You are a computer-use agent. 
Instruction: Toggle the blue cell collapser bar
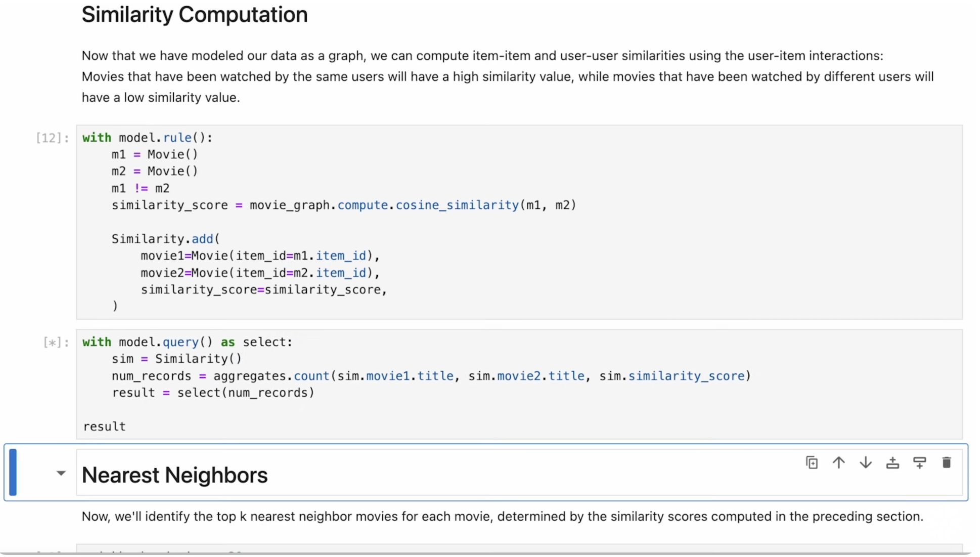coord(13,472)
